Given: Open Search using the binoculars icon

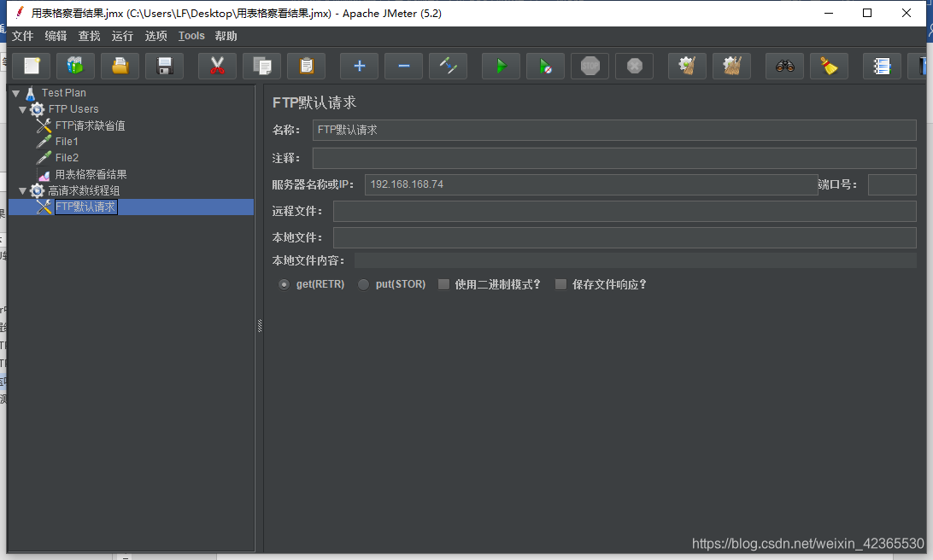Looking at the screenshot, I should [x=783, y=66].
